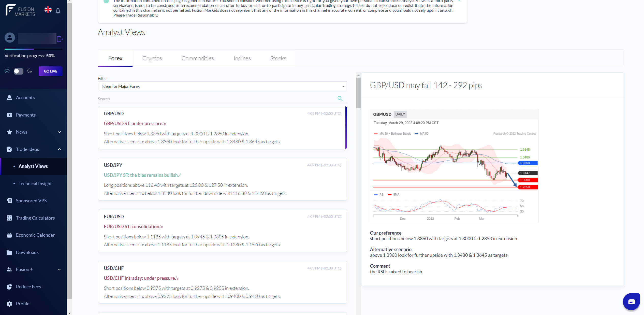Screen dimensions: 644x315
Task: Open the USD/JPY bias remains bullish idea
Action: pyautogui.click(x=222, y=179)
